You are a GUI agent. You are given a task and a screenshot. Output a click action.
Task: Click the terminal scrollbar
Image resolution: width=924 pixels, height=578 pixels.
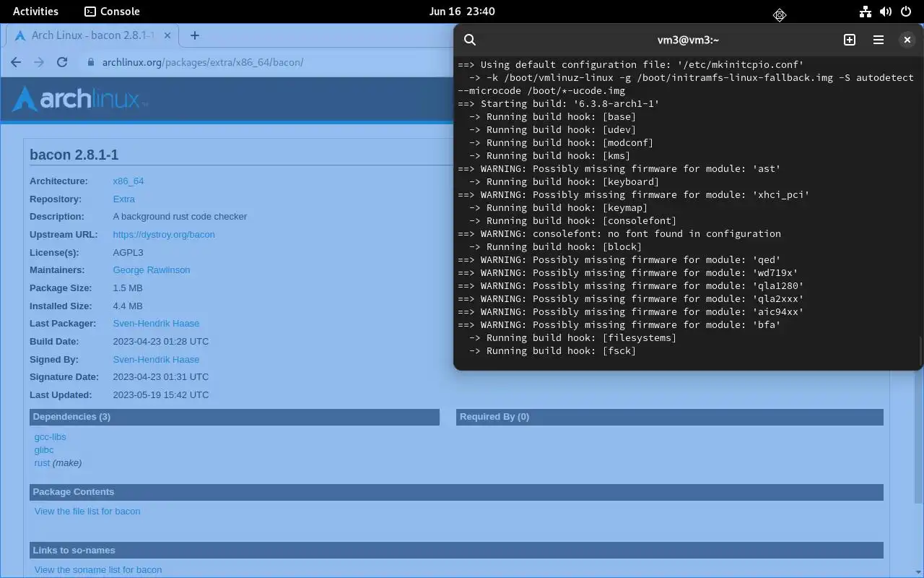tap(920, 353)
